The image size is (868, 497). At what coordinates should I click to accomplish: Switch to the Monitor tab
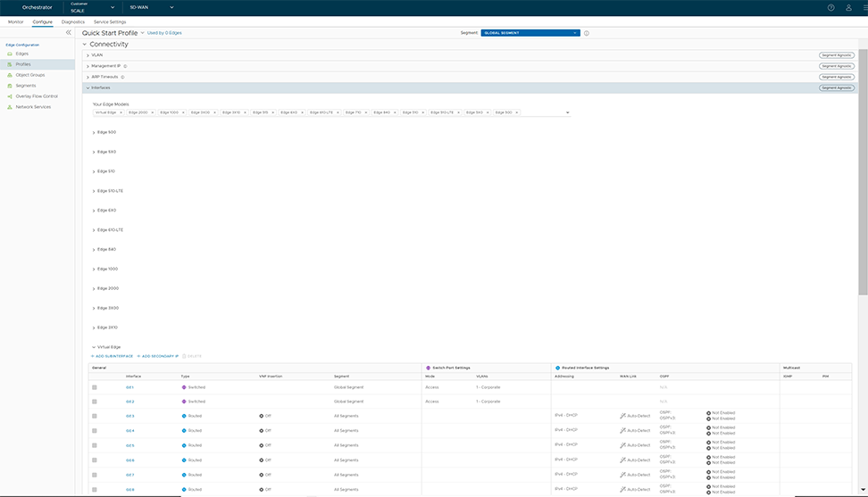(x=16, y=21)
